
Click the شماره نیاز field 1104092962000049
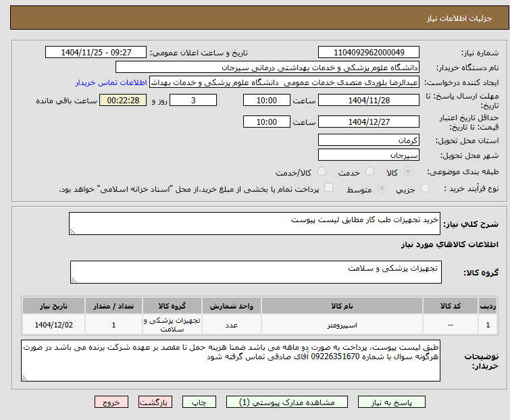tap(369, 52)
